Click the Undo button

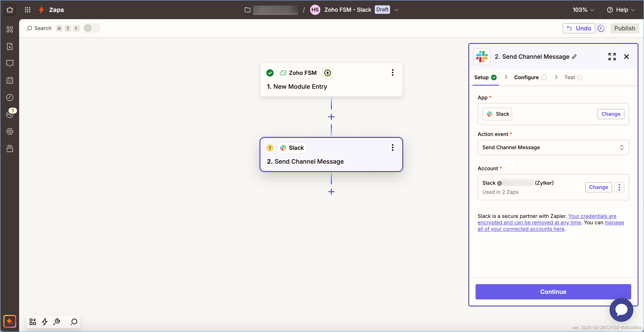point(578,28)
